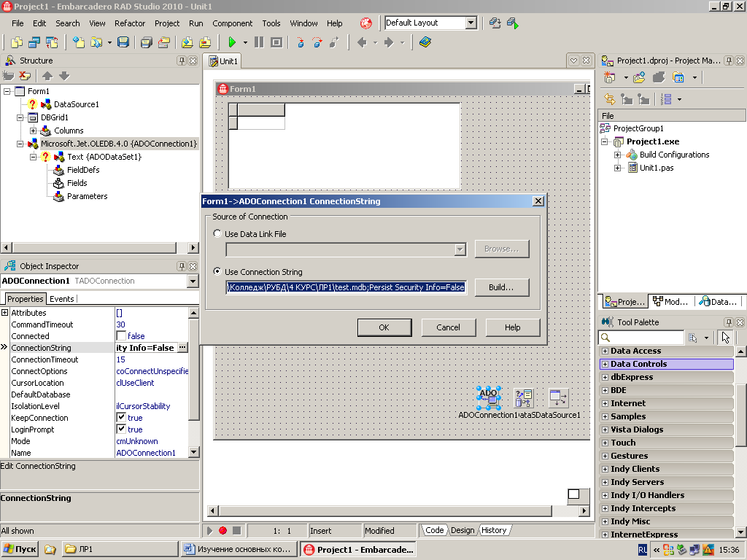
Task: Click the Help contents book icon
Action: [x=425, y=42]
